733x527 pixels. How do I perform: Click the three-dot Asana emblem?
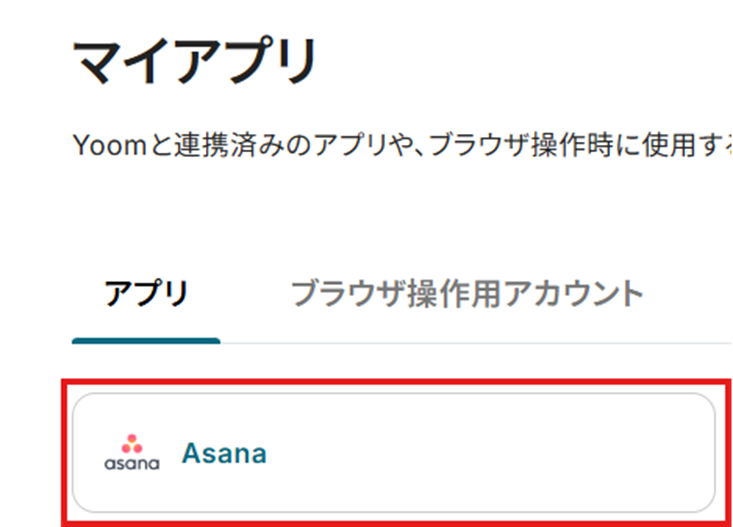click(131, 443)
